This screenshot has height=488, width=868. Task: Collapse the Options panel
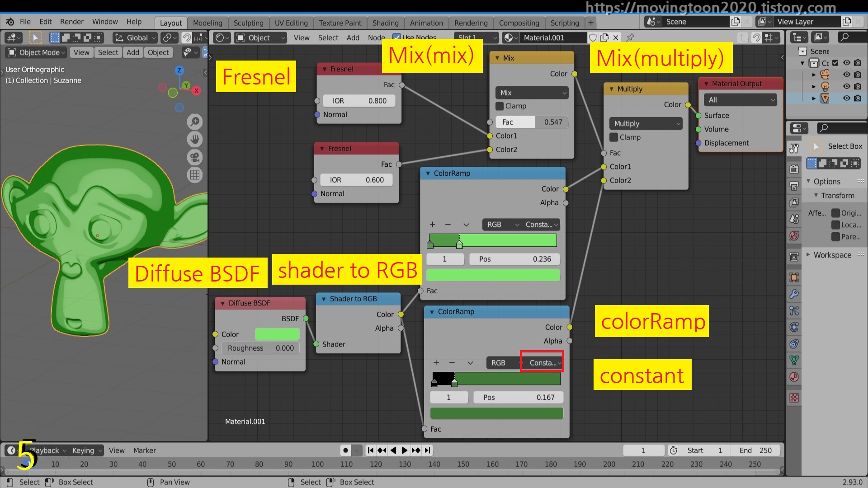coord(827,182)
